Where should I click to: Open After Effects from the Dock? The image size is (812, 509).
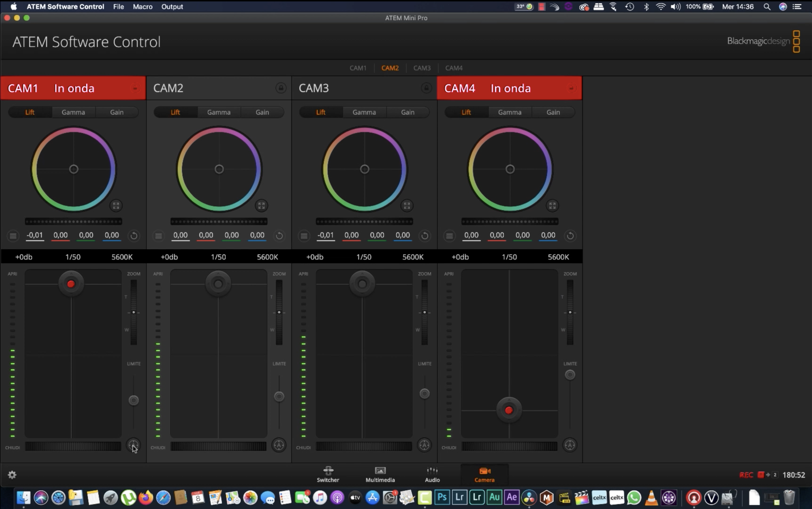click(x=512, y=497)
